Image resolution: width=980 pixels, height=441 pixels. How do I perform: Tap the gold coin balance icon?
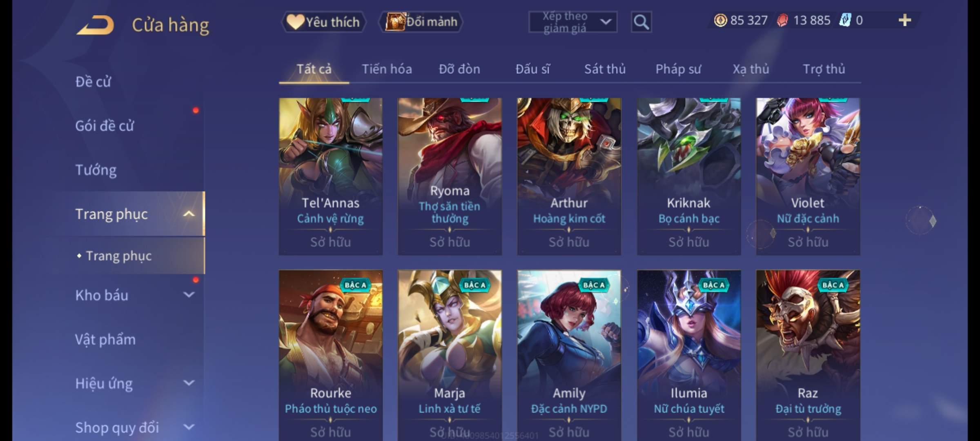click(x=720, y=20)
